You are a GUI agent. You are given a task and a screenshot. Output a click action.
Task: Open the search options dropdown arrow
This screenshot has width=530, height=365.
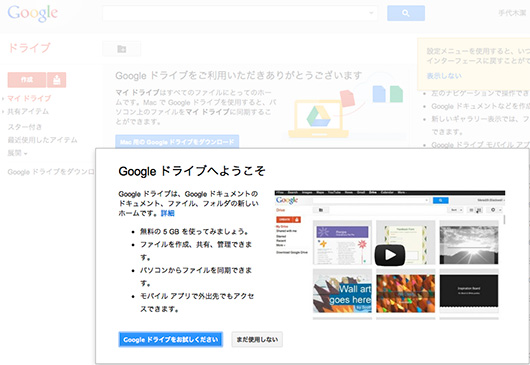371,13
